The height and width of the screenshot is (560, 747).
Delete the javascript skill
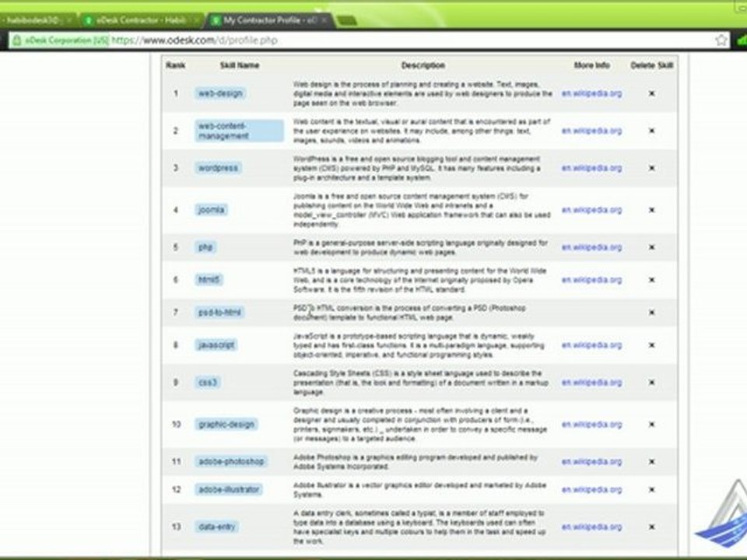(652, 345)
